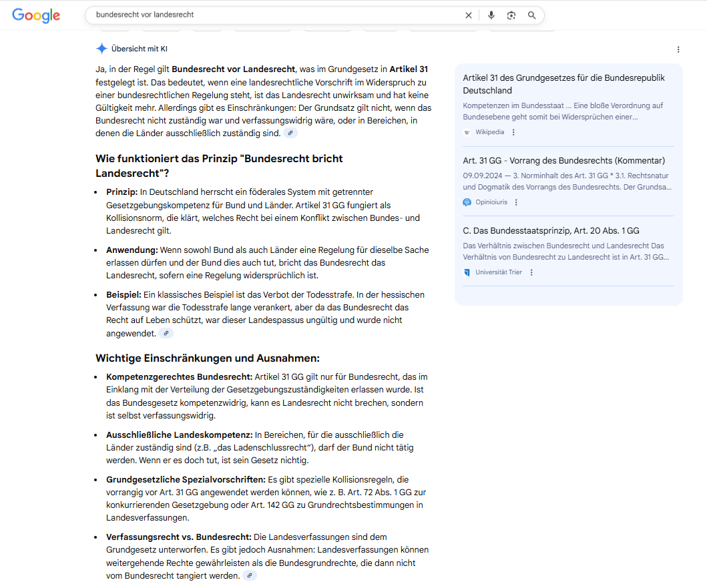The width and height of the screenshot is (707, 588).
Task: Click the sparkle icon beside Übersicht mit KI
Action: coord(101,49)
